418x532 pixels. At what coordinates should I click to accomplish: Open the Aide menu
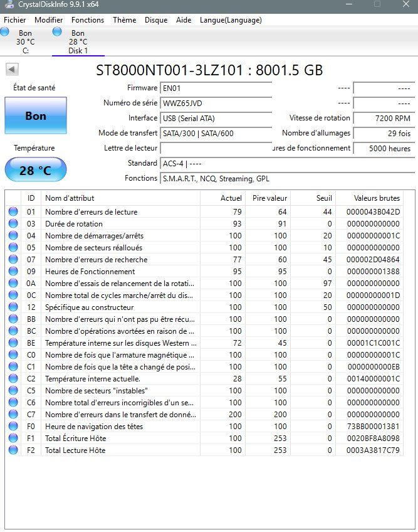[x=184, y=20]
